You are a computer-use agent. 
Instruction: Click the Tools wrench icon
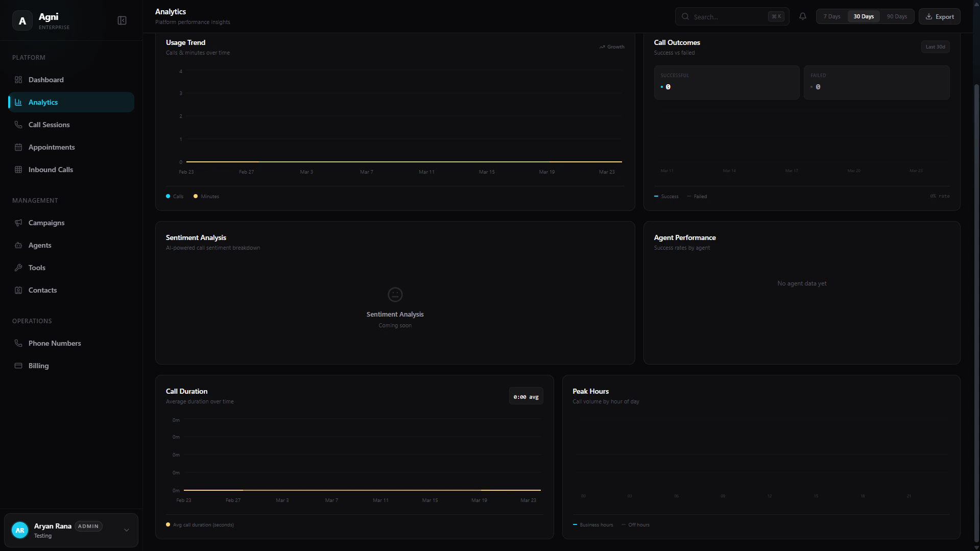[x=18, y=268]
